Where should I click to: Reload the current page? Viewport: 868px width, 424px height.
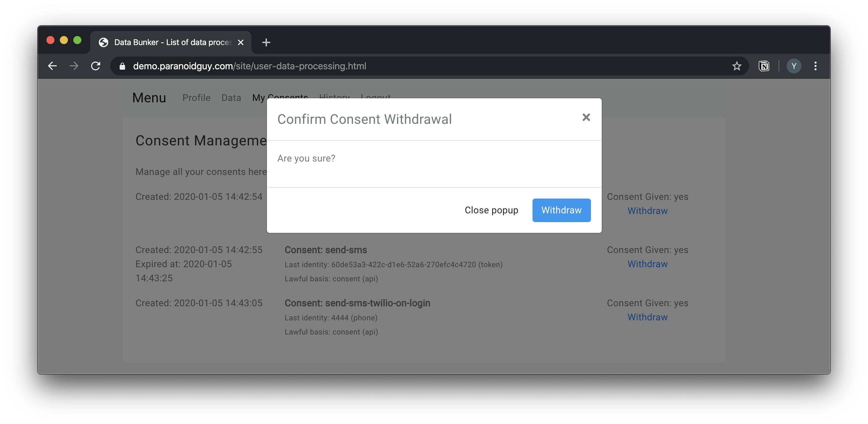(96, 66)
